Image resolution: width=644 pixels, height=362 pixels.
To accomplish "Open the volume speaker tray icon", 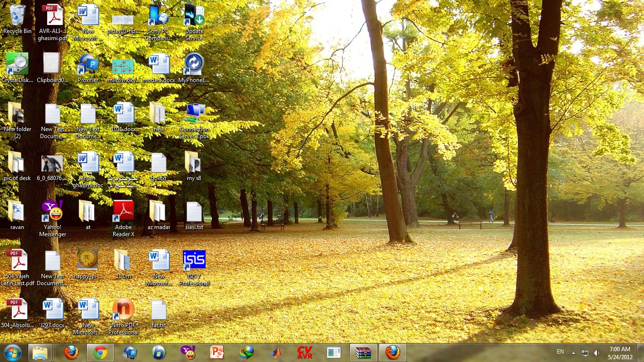I will click(596, 353).
